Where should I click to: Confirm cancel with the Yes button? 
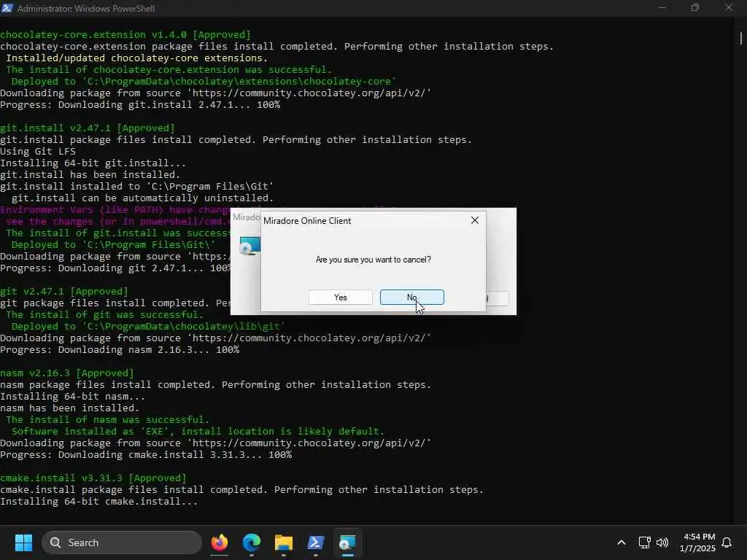point(340,297)
